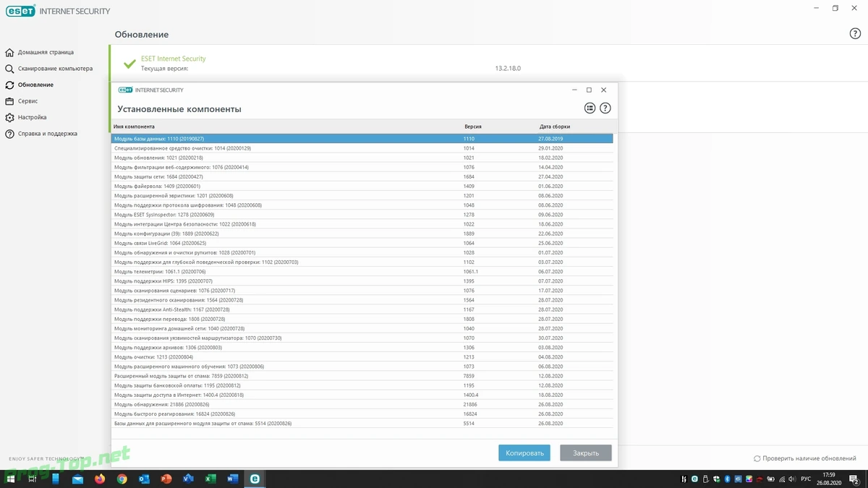Select the Модуль резидентного сканирования row
868x488 pixels.
[362, 300]
